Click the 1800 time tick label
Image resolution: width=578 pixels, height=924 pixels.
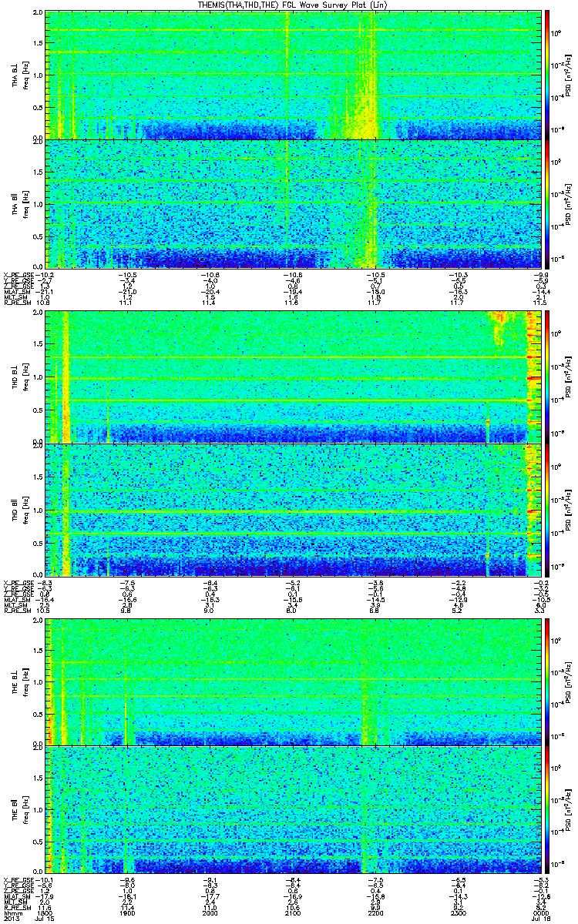point(46,912)
